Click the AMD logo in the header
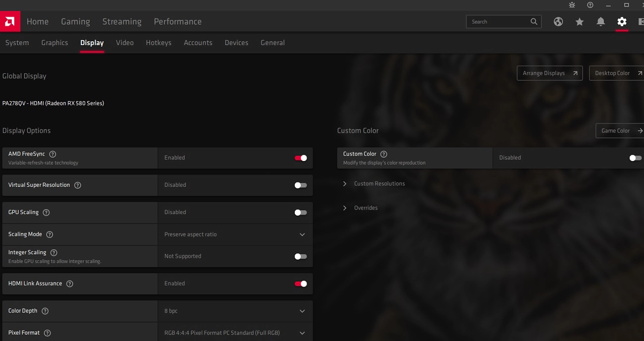The height and width of the screenshot is (341, 644). tap(10, 21)
